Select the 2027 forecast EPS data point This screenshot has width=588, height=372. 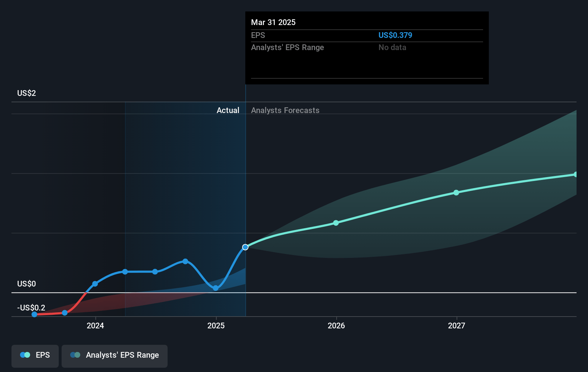(456, 192)
